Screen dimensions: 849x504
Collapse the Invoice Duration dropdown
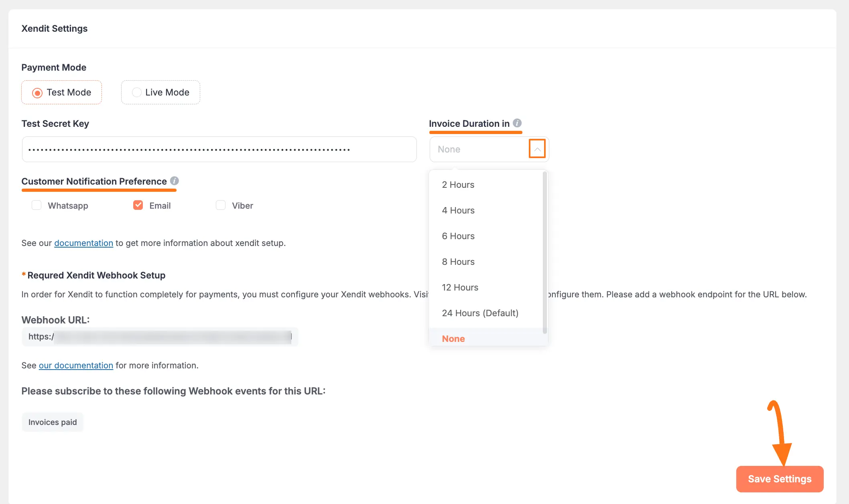coord(537,149)
